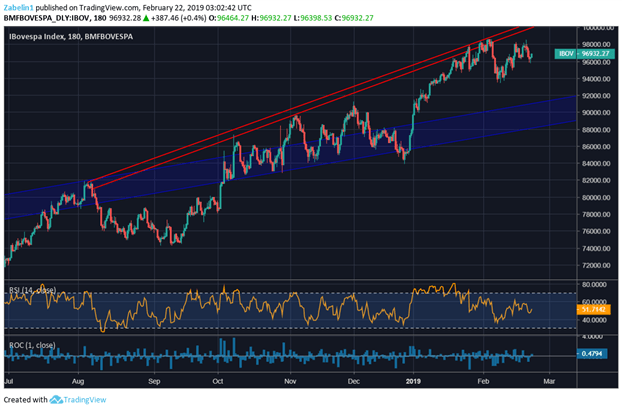Screen dimensions: 622x410
Task: Open the Zabelin1 author profile link
Action: click(x=18, y=8)
